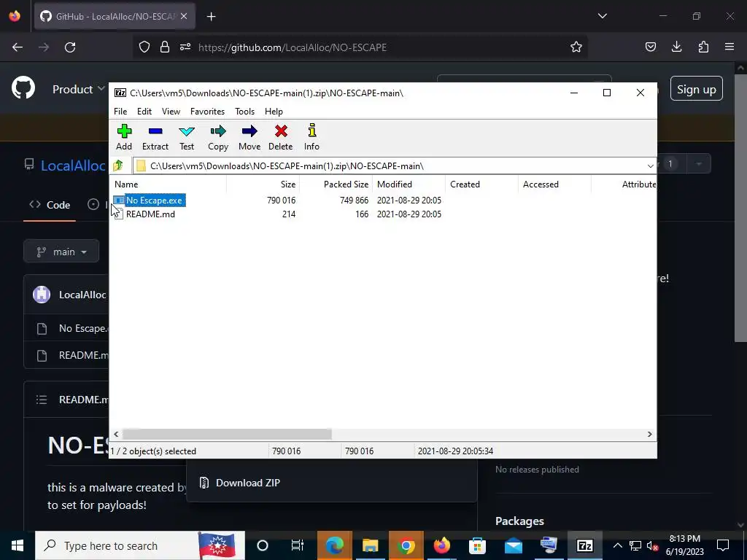This screenshot has width=747, height=560.
Task: Sort by Size column header
Action: coord(263,184)
